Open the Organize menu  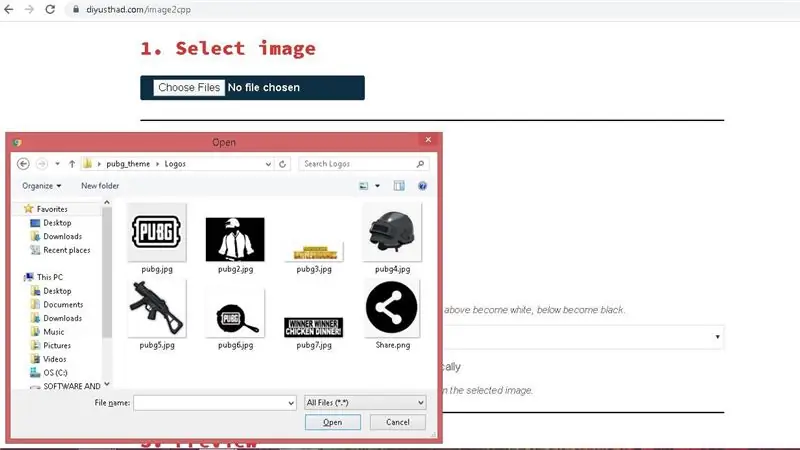tap(41, 186)
